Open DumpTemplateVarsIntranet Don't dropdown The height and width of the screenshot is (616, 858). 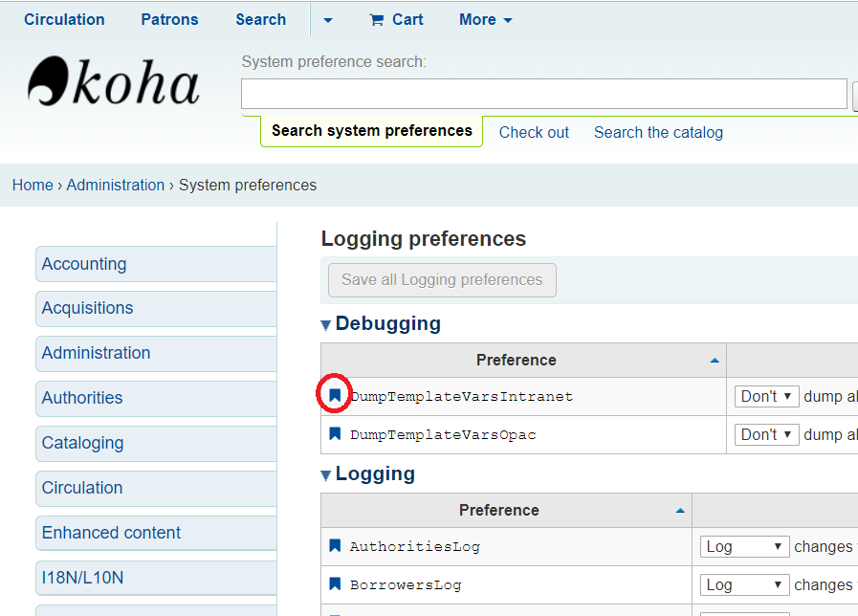[x=766, y=396]
